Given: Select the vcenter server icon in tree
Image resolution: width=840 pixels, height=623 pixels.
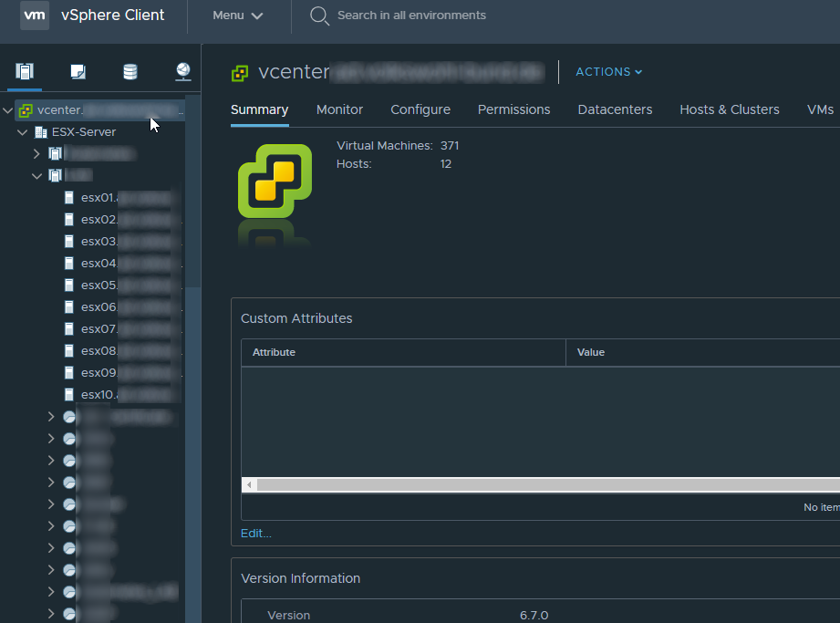Looking at the screenshot, I should point(26,110).
